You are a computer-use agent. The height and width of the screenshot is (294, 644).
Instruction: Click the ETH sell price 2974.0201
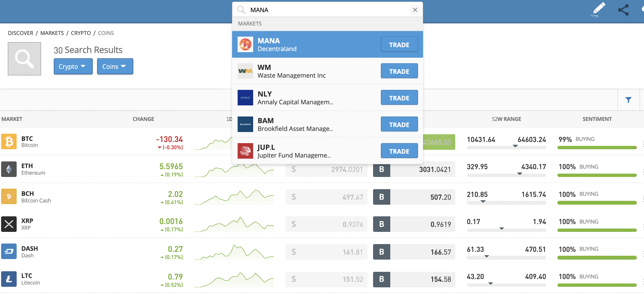(326, 169)
